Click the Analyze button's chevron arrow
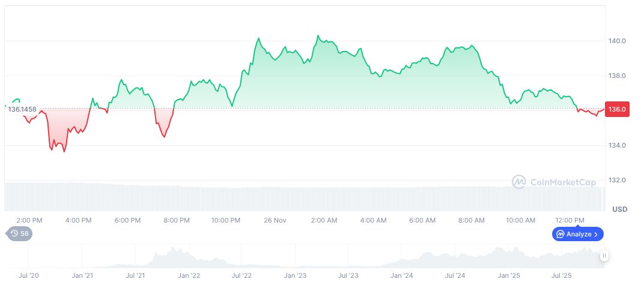The height and width of the screenshot is (282, 644). (x=596, y=234)
